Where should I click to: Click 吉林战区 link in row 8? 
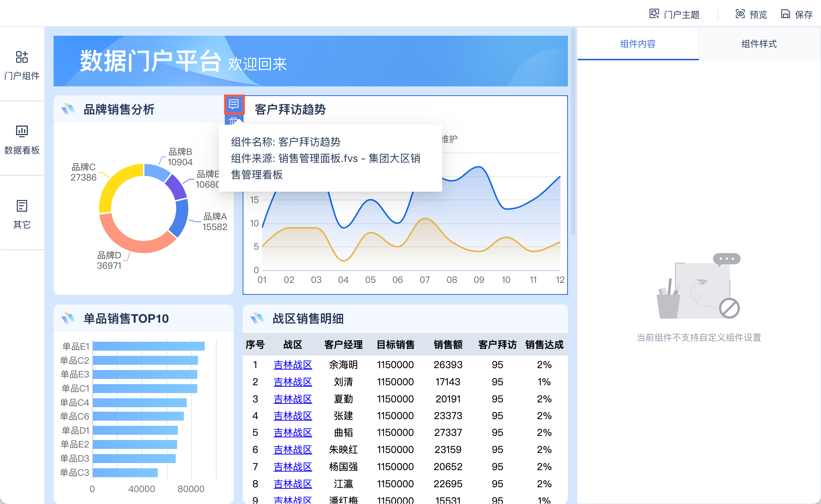pyautogui.click(x=293, y=484)
